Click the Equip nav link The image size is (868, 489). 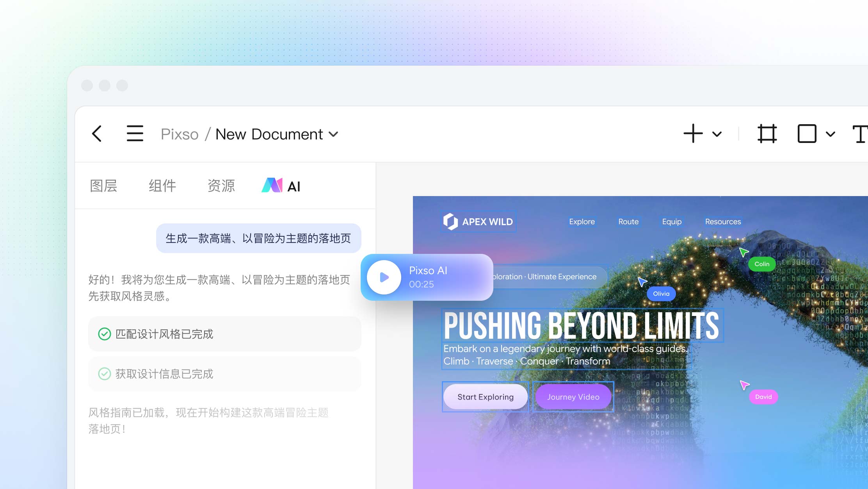(672, 221)
